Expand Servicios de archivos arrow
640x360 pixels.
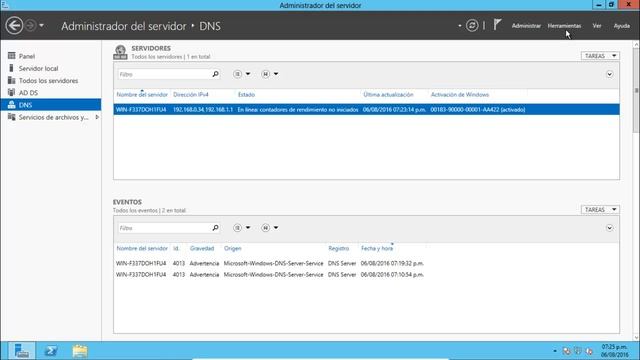click(x=97, y=117)
